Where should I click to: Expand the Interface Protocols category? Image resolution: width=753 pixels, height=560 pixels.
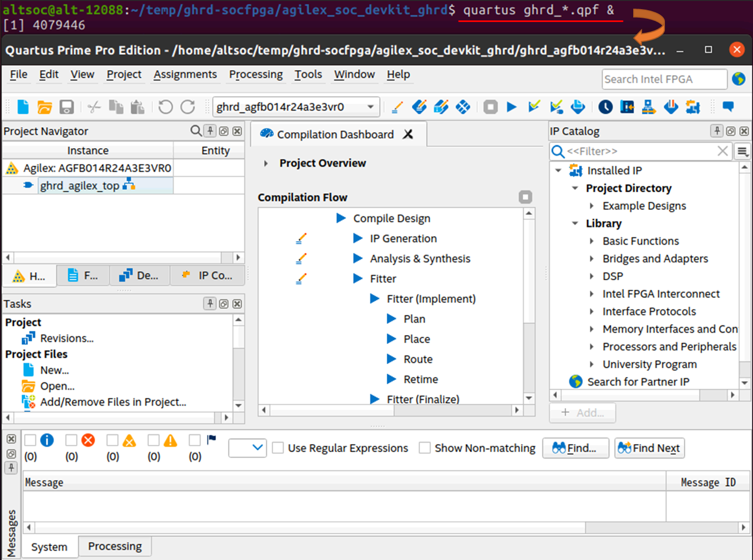click(591, 311)
